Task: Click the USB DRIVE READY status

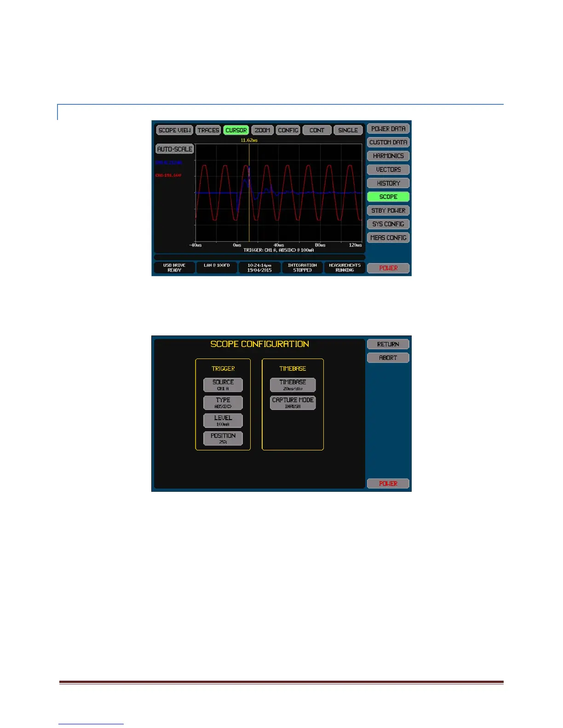Action: [174, 267]
